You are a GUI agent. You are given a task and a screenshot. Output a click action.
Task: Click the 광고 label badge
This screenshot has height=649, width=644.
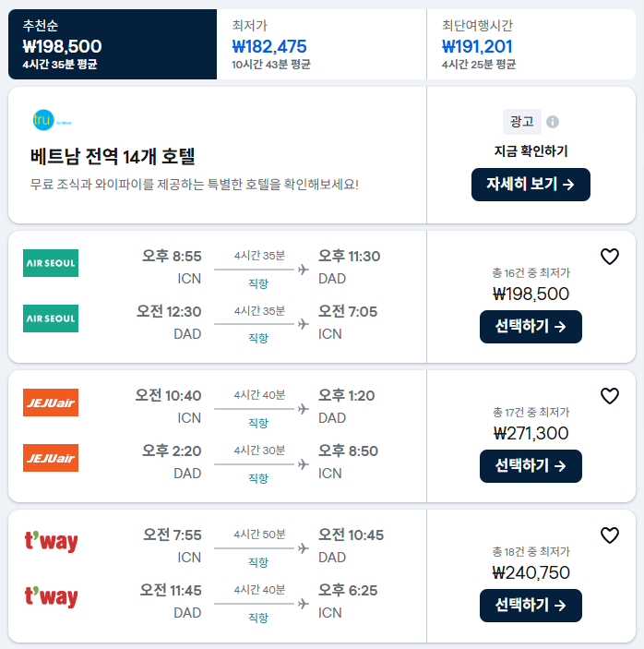(x=522, y=122)
